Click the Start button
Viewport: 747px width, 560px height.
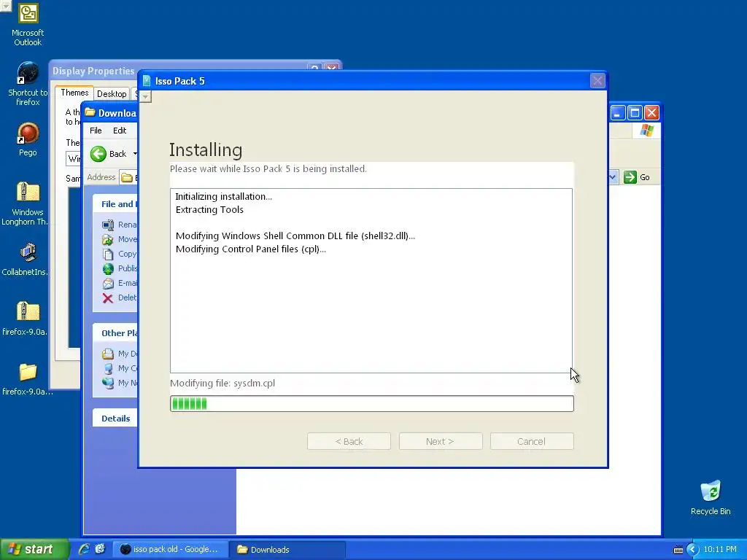point(34,549)
